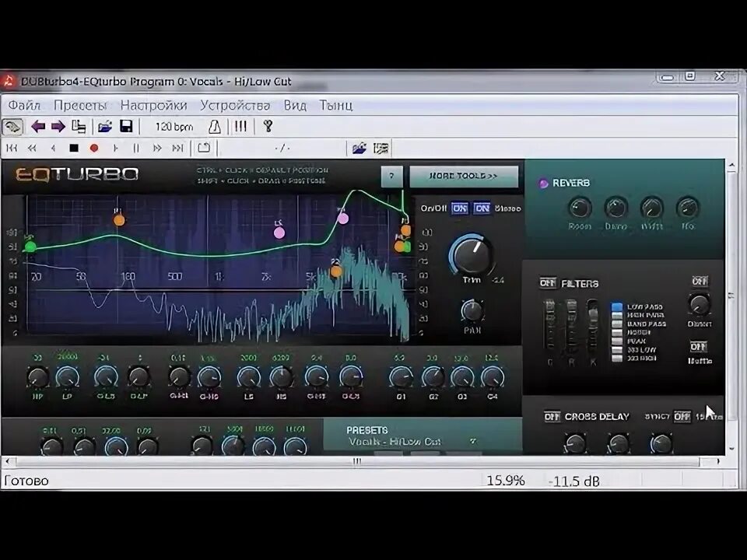Screen dimensions: 747x560
Task: Click the rewind double-arrow transport button
Action: point(32,149)
